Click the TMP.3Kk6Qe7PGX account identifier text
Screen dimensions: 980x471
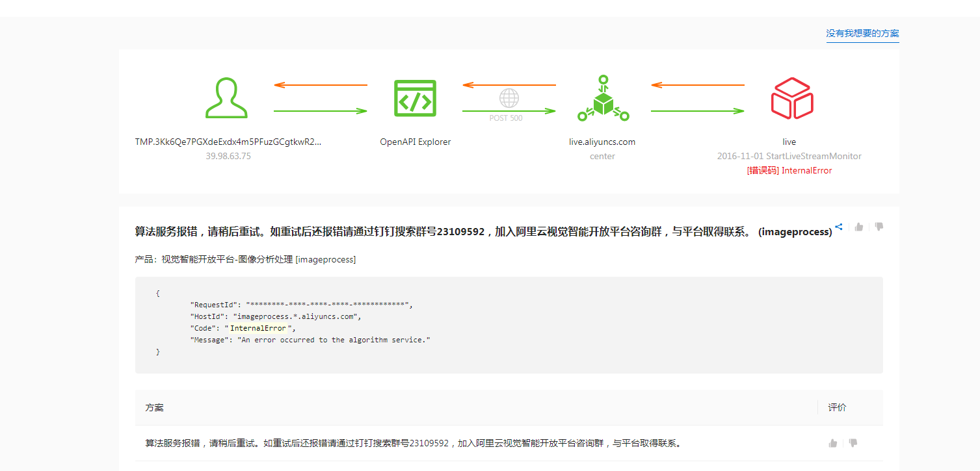228,142
